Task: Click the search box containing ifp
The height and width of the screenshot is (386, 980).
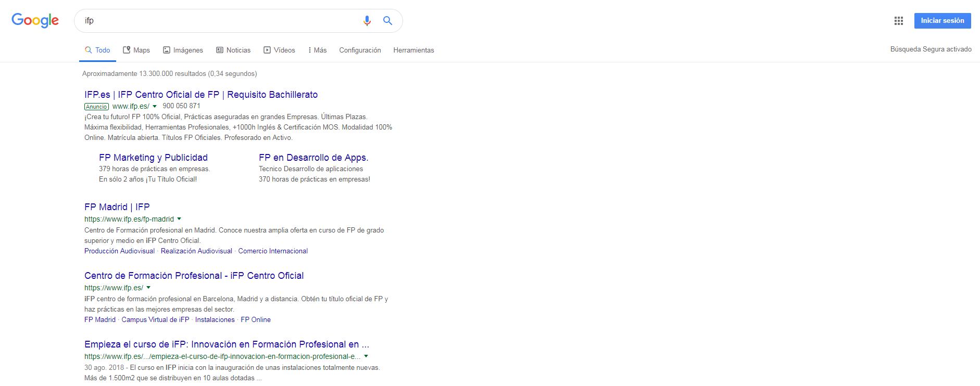Action: point(219,21)
